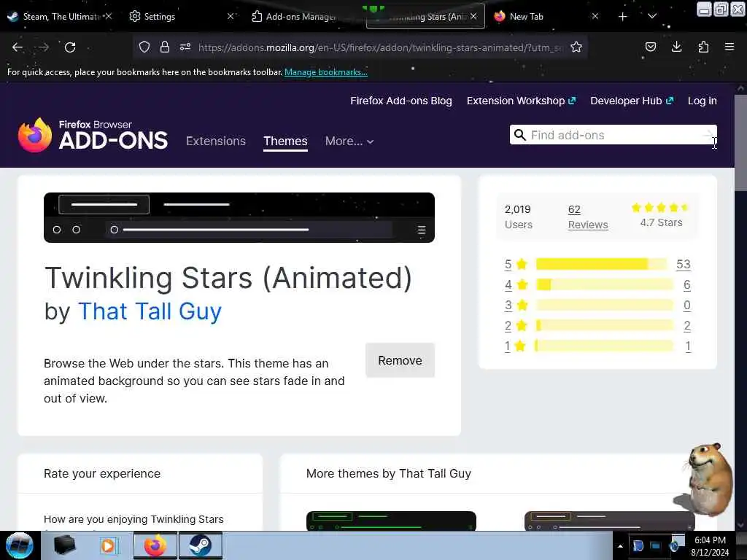Close the Steam tab
This screenshot has width=747, height=560.
109,16
